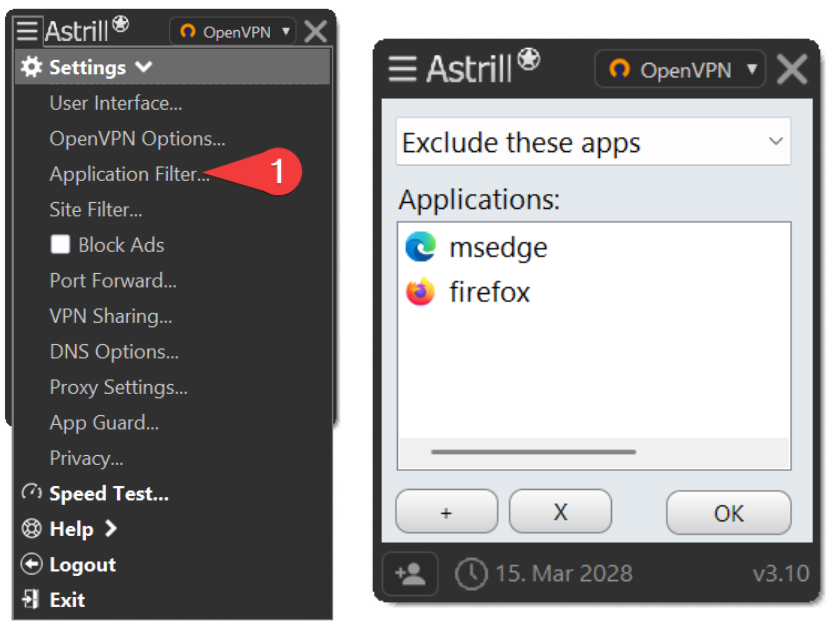Collapse the Settings menu chevron
This screenshot has height=624, width=832.
pos(143,67)
